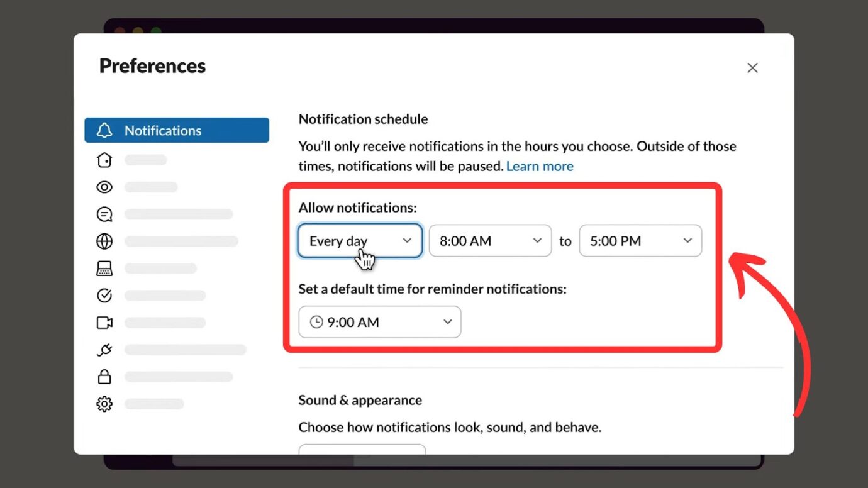
Task: Open the speech bubble icon section
Action: (x=104, y=214)
